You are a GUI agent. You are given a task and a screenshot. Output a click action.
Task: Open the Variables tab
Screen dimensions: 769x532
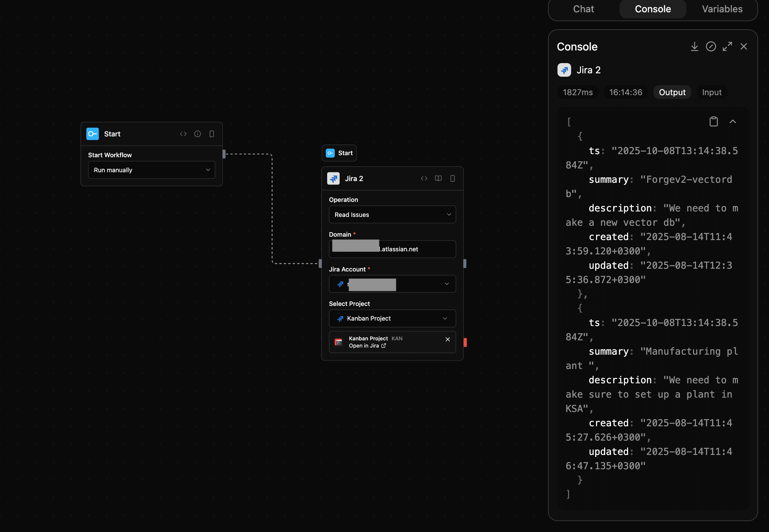(722, 9)
